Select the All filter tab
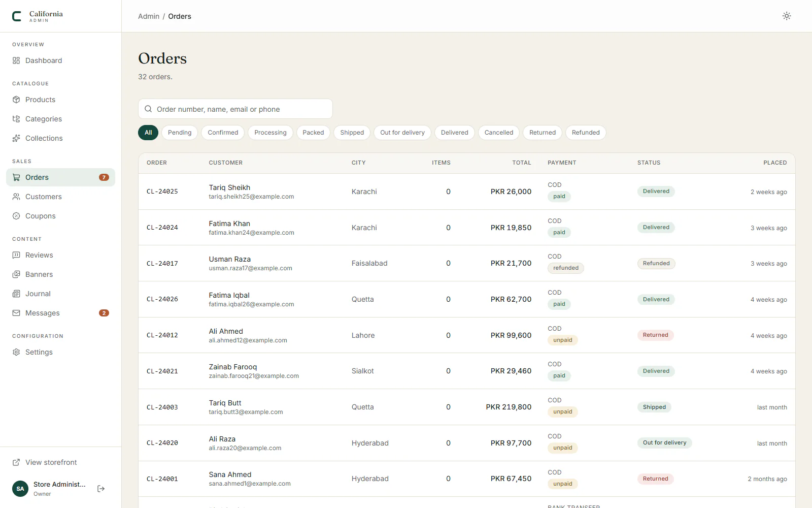 [148, 133]
